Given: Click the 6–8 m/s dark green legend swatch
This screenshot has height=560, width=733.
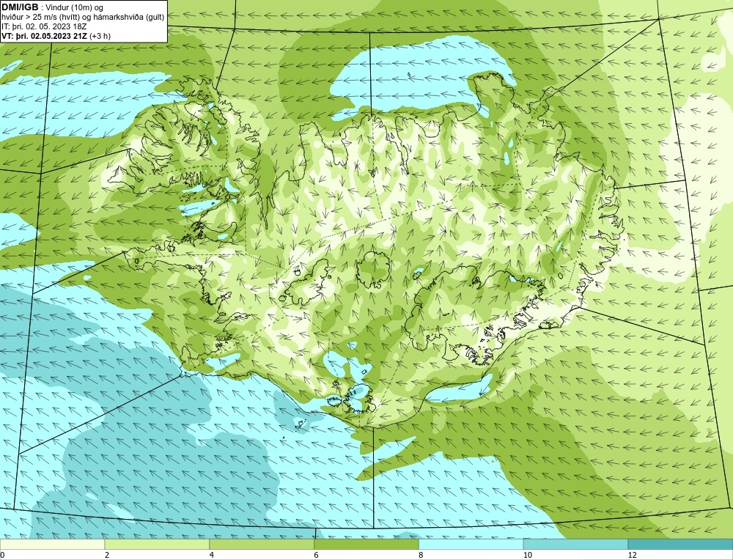Looking at the screenshot, I should 366,544.
